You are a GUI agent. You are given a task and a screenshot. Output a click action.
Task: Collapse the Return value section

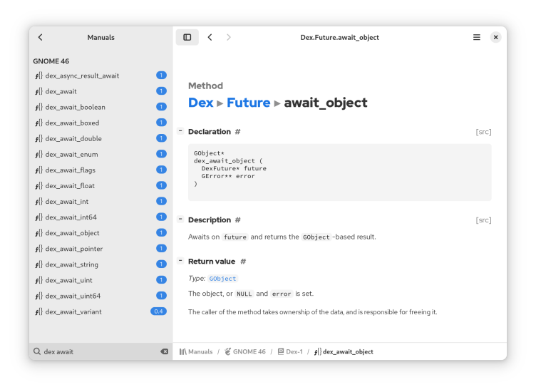tap(180, 261)
